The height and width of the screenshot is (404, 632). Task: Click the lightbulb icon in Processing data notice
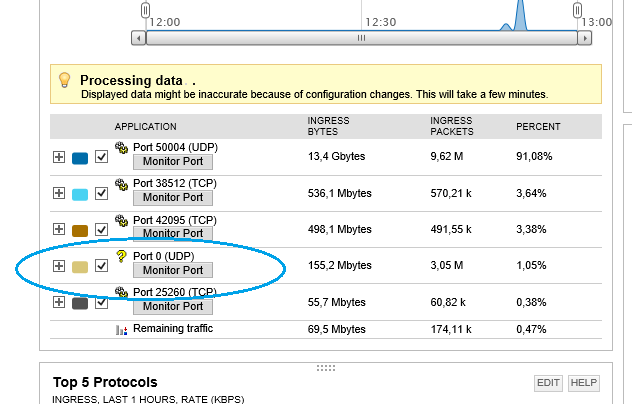(x=64, y=80)
